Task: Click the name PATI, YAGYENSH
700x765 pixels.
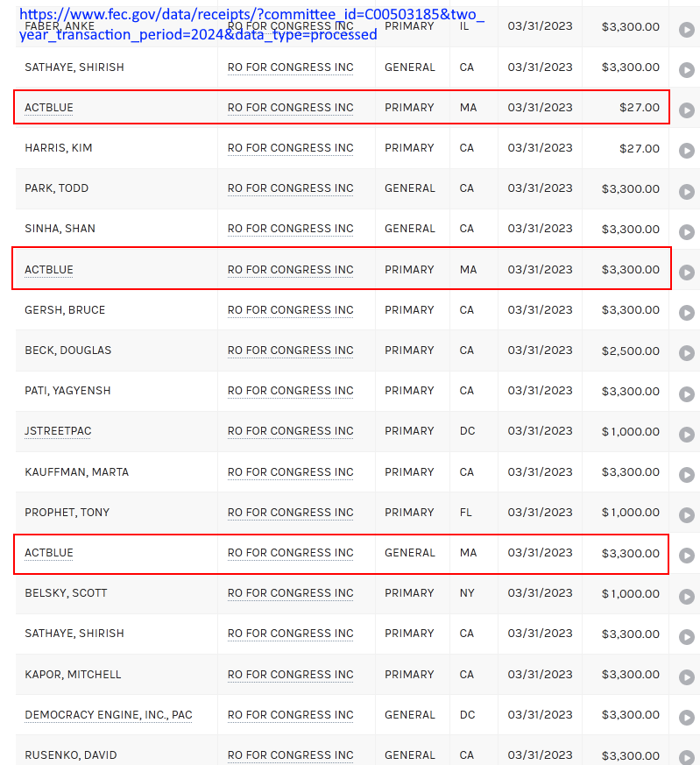Action: (x=67, y=390)
